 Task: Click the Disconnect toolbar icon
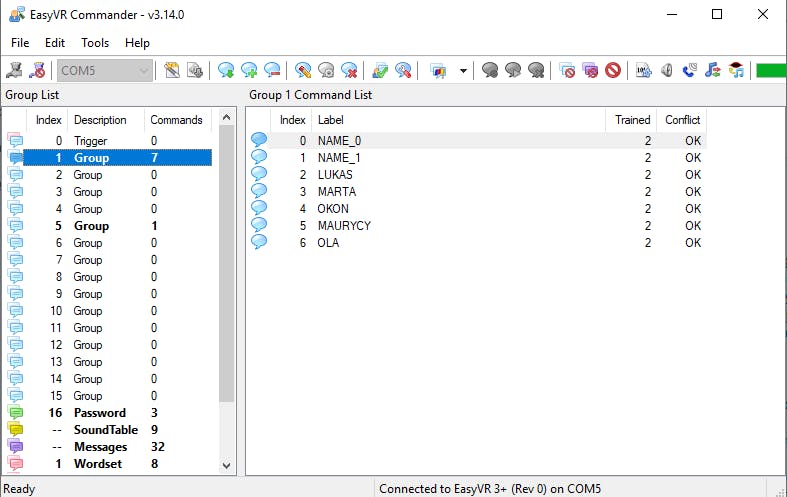tap(39, 70)
